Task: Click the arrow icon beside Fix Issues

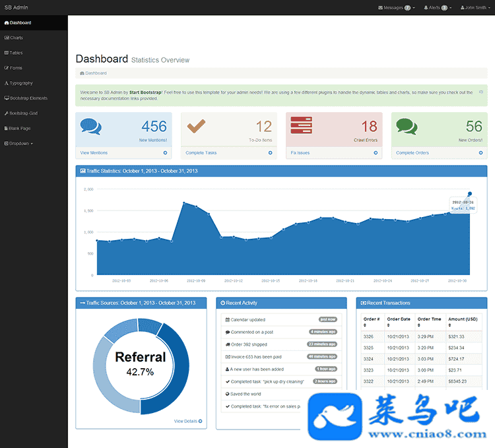Action: coord(376,153)
